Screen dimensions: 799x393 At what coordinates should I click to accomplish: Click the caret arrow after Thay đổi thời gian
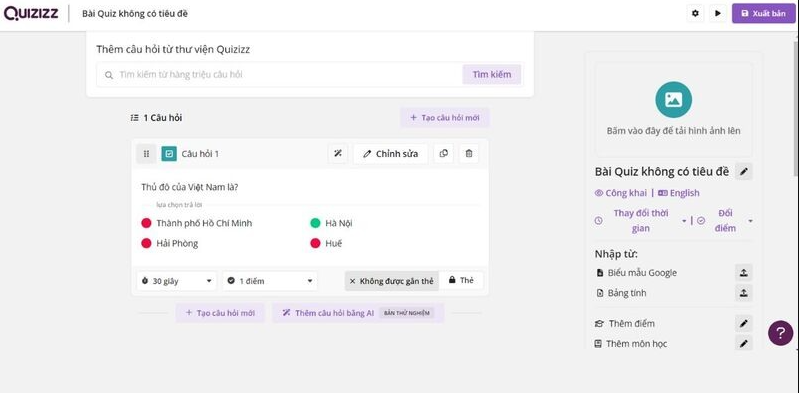pos(684,221)
